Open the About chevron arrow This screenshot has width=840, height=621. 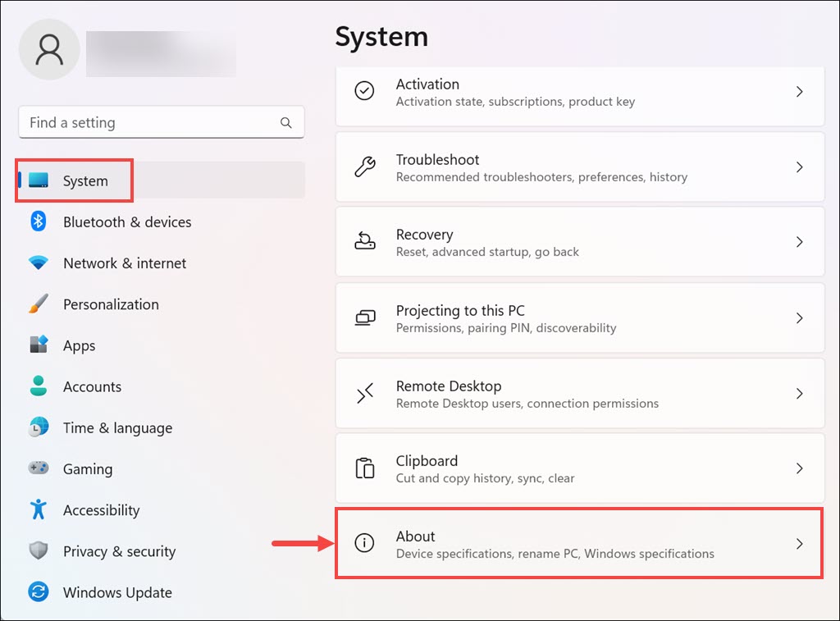point(799,543)
